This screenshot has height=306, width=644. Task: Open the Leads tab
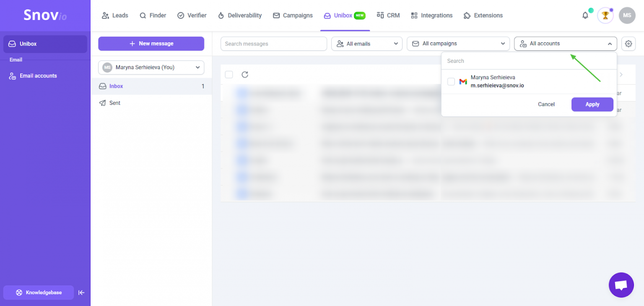tap(115, 16)
